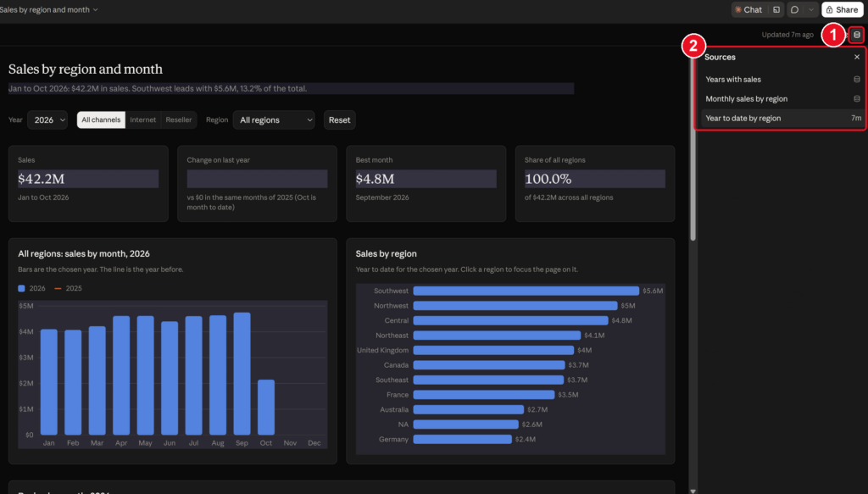Click the Northwest region bar

pos(515,305)
